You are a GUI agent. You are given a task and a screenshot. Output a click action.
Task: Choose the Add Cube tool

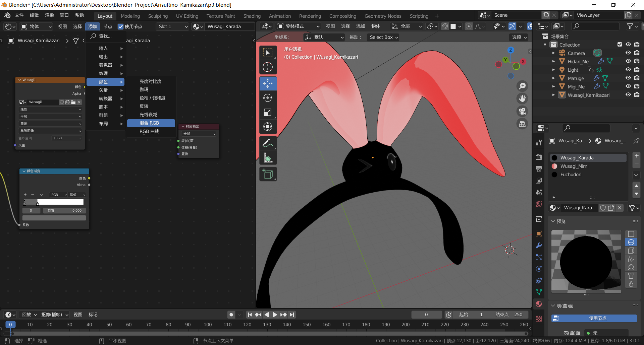click(x=268, y=174)
